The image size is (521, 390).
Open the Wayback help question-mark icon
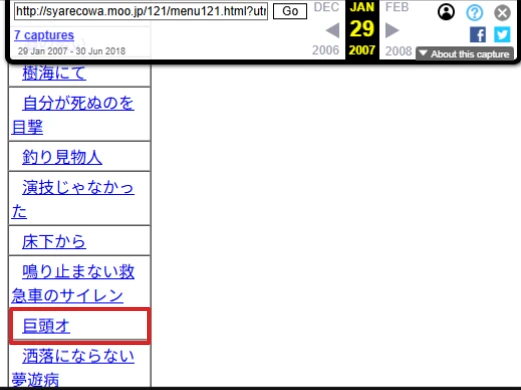tap(474, 13)
